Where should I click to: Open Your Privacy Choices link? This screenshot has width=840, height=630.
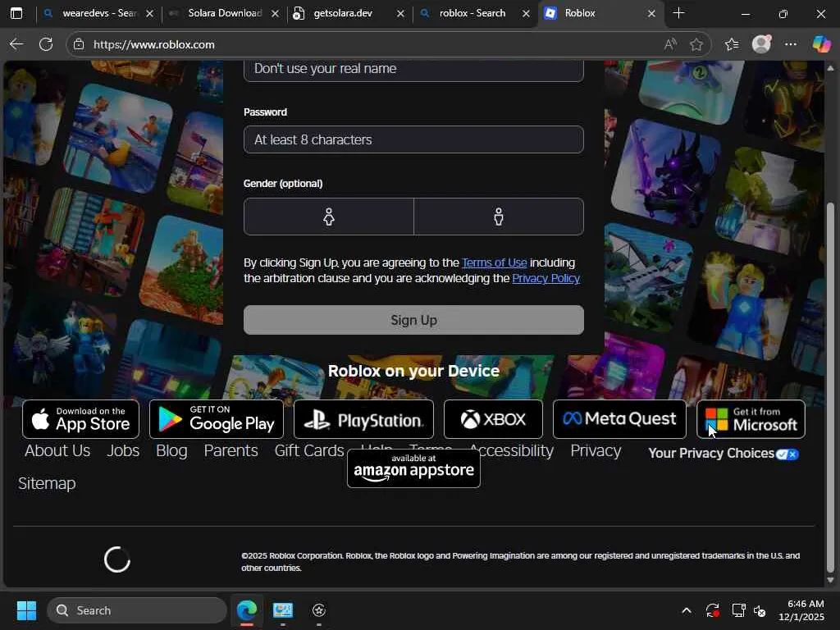724,454
